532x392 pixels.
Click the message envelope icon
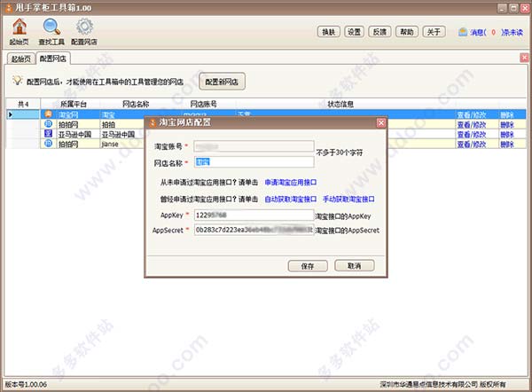point(463,32)
